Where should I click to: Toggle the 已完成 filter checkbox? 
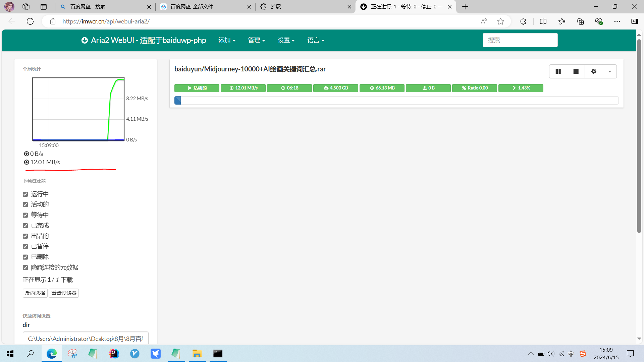[25, 226]
